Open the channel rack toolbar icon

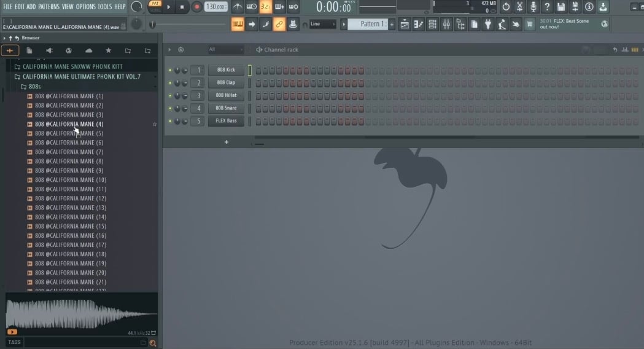pyautogui.click(x=432, y=24)
